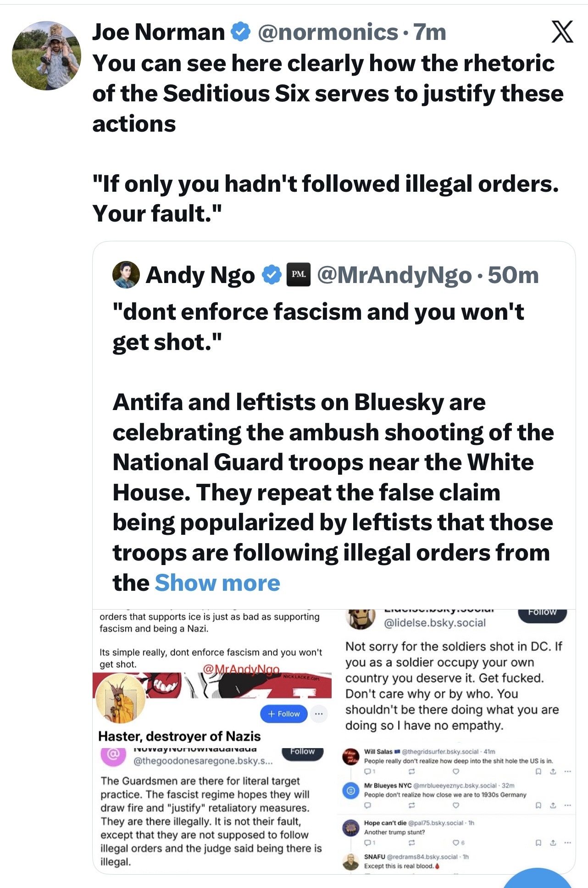Click Andy Ngo's small avatar
Screen dimensions: 588x888
point(126,275)
